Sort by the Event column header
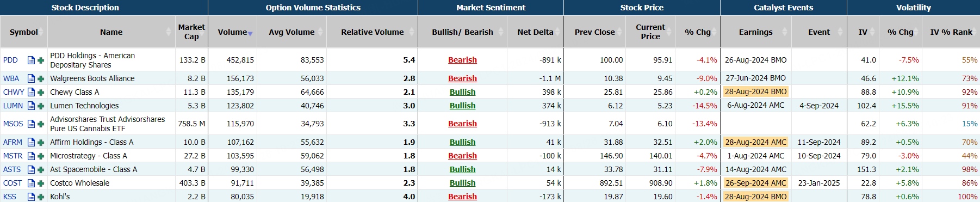 pos(819,32)
